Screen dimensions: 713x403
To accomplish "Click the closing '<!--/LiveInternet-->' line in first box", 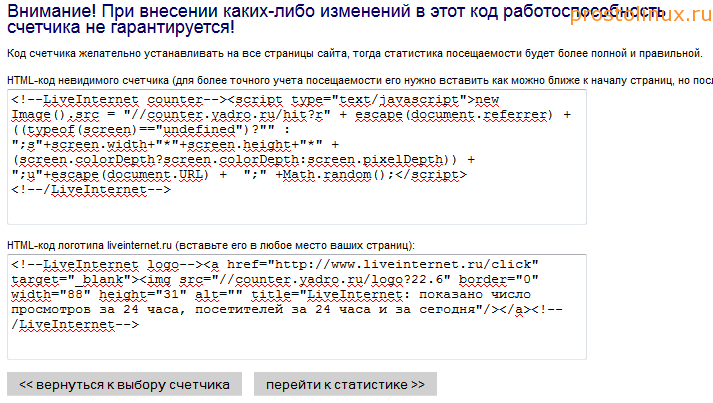I will point(91,190).
